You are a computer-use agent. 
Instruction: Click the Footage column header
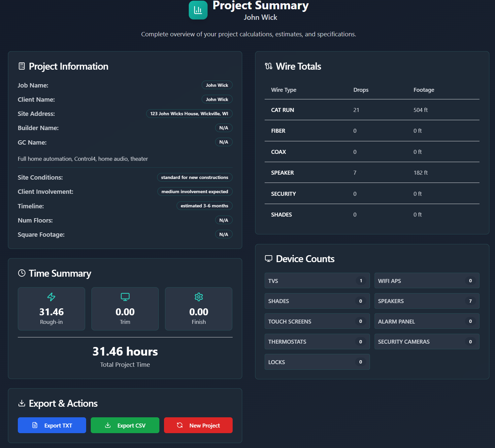coord(424,90)
